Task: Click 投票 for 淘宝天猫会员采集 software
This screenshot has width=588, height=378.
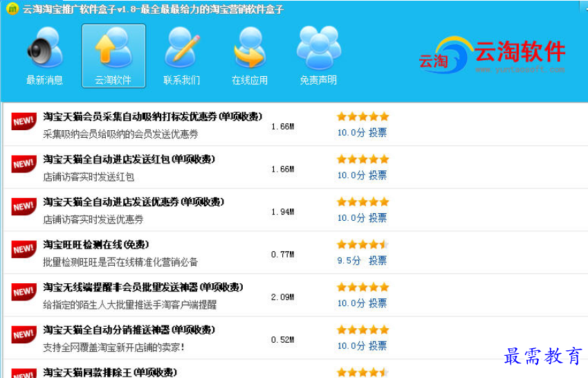Action: pyautogui.click(x=378, y=132)
